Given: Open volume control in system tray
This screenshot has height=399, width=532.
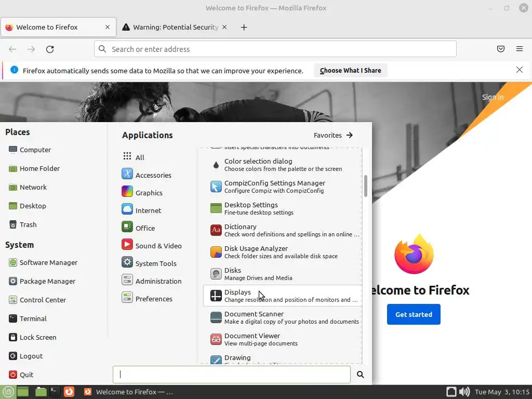Looking at the screenshot, I should point(464,392).
